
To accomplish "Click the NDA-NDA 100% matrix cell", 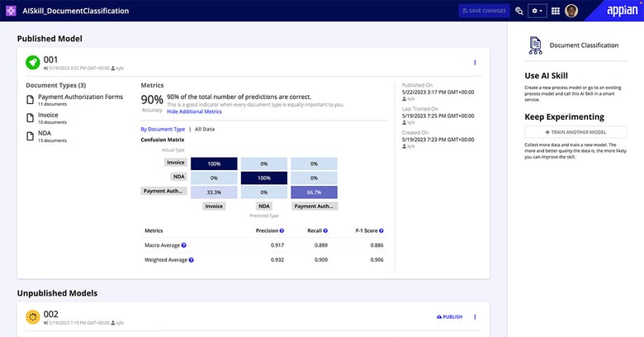I will point(264,178).
